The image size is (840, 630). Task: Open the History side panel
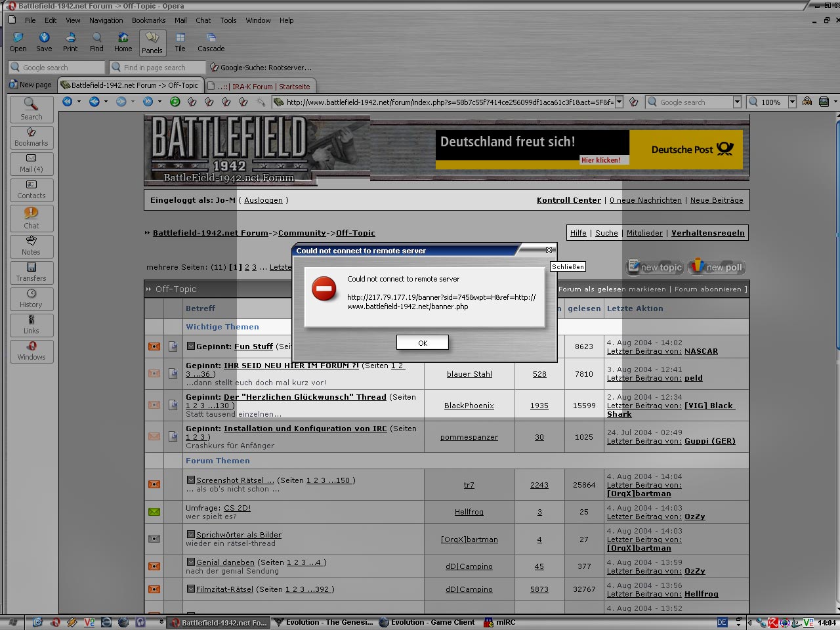(x=31, y=299)
